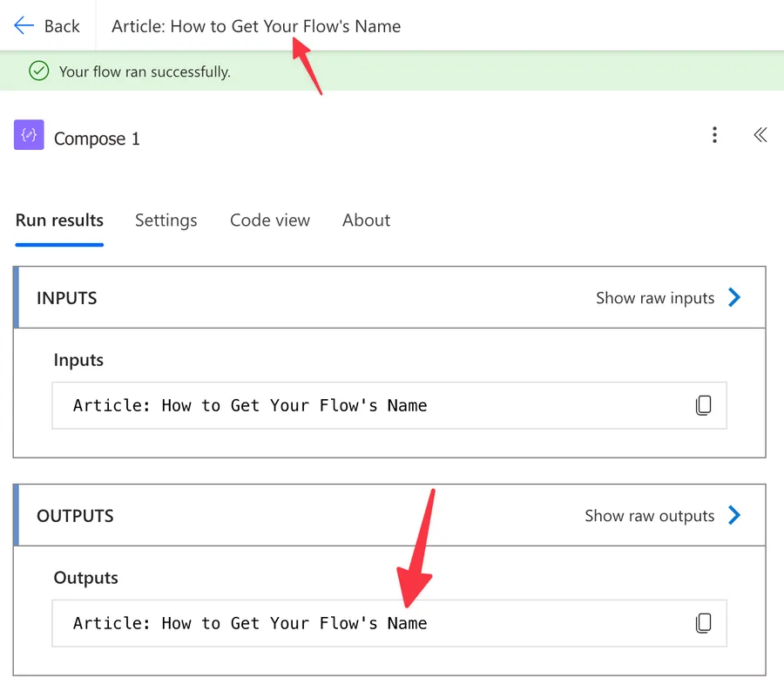Click the Show raw inputs link
Image resolution: width=784 pixels, height=685 pixels.
pyautogui.click(x=654, y=298)
